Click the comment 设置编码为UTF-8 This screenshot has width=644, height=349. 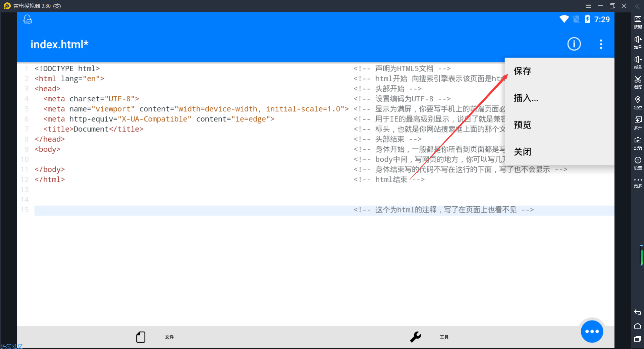(x=402, y=99)
